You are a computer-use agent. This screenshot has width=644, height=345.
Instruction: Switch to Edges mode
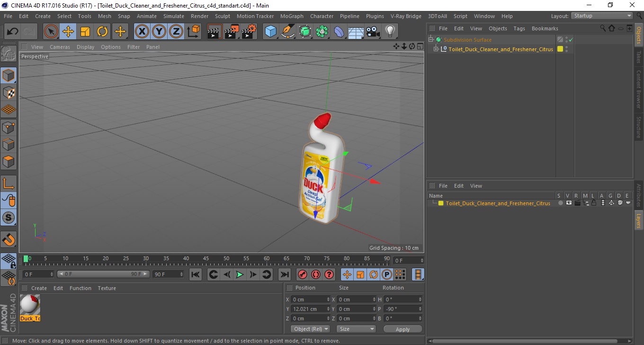[9, 144]
